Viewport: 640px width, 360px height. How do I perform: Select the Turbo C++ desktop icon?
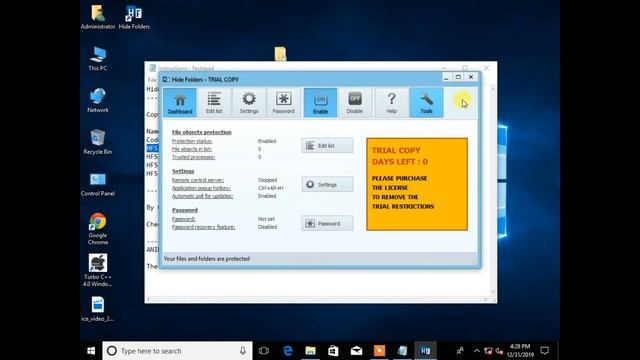[98, 270]
